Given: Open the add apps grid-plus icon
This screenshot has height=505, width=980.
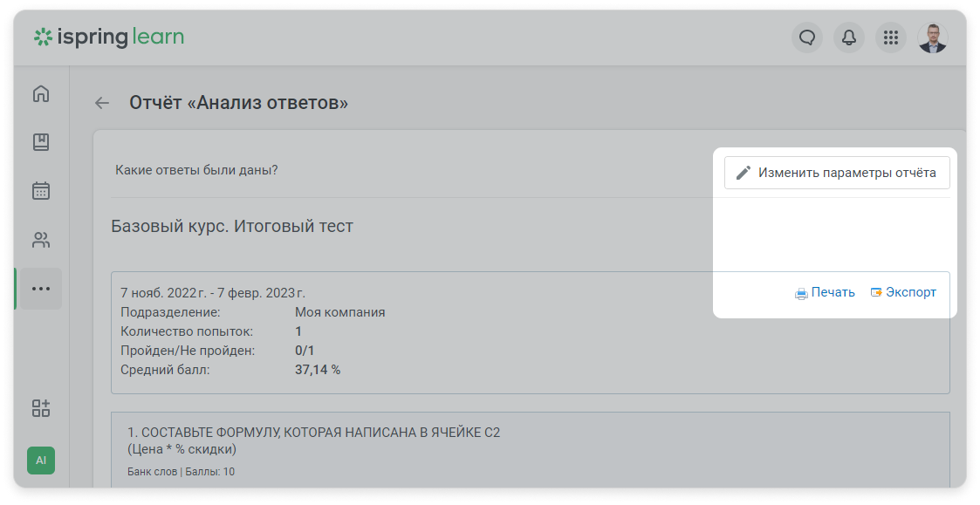Looking at the screenshot, I should click(41, 408).
